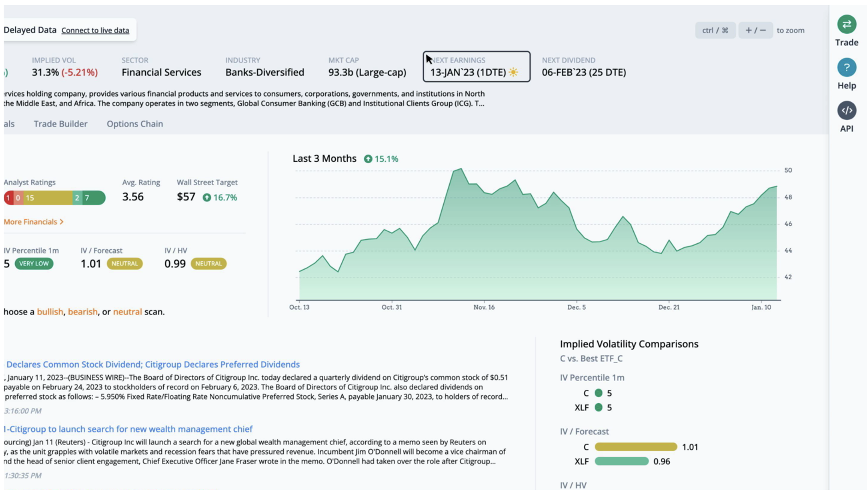Click the yellow C IV/Forecast bar
Screen dimensions: 868x494
click(636, 447)
